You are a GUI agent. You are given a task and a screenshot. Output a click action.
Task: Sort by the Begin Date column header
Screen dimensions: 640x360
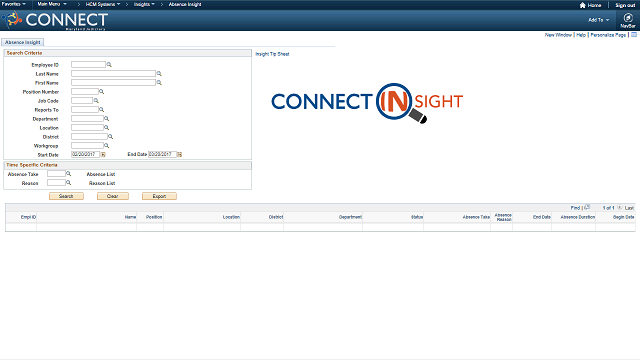pos(623,217)
